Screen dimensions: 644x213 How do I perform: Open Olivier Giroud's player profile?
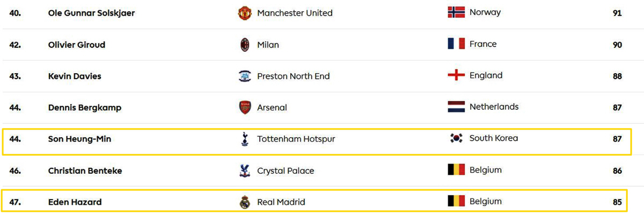(x=77, y=45)
